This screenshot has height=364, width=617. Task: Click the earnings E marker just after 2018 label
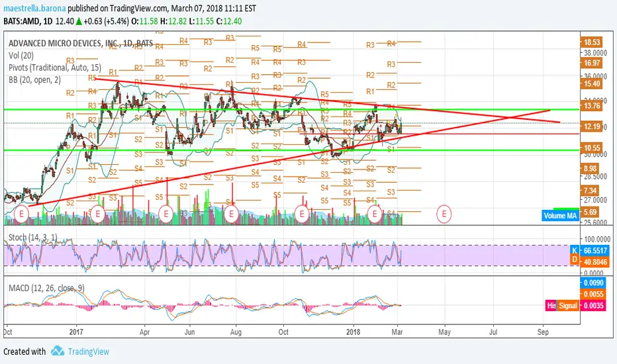[374, 214]
